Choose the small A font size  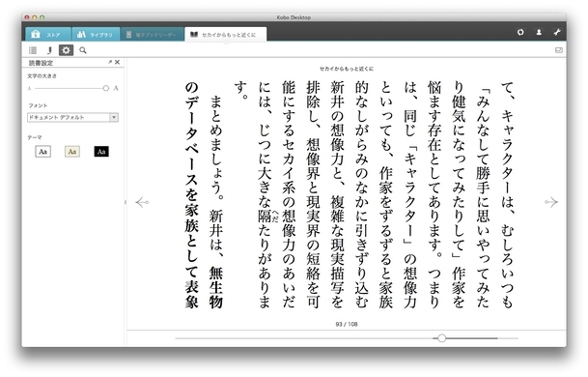[29, 89]
